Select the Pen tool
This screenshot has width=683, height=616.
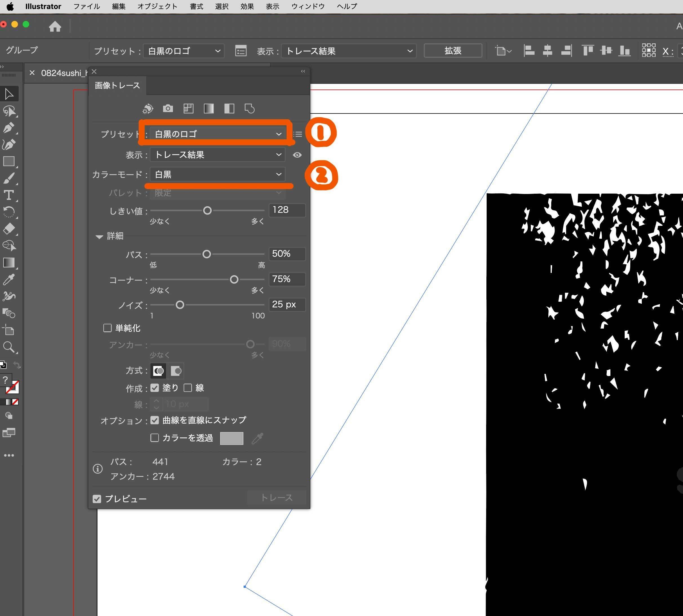click(x=9, y=128)
